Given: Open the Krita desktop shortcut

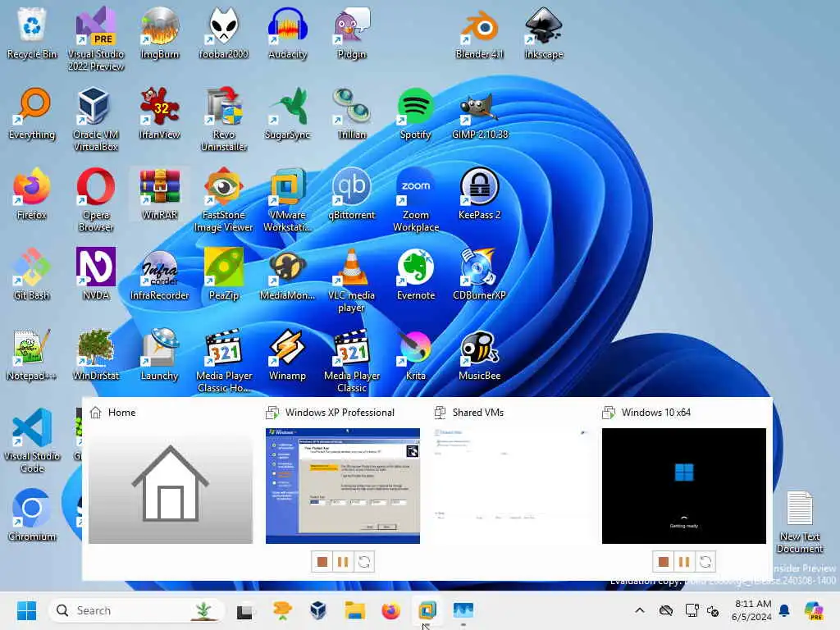Looking at the screenshot, I should (x=416, y=354).
